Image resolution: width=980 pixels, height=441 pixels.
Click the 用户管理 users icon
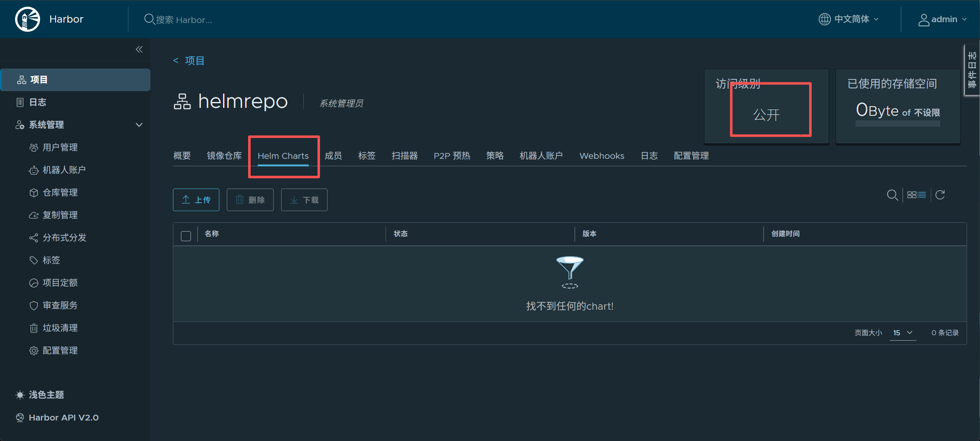coord(34,148)
